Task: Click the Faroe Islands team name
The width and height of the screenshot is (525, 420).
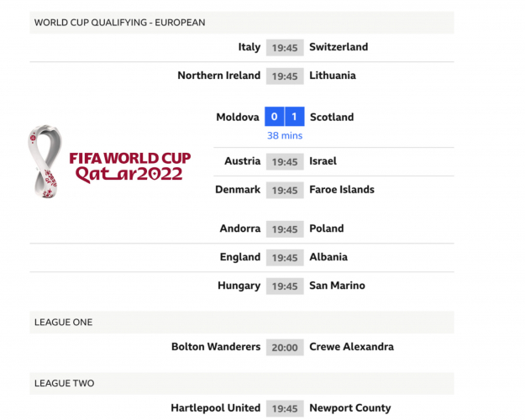Action: pyautogui.click(x=341, y=190)
